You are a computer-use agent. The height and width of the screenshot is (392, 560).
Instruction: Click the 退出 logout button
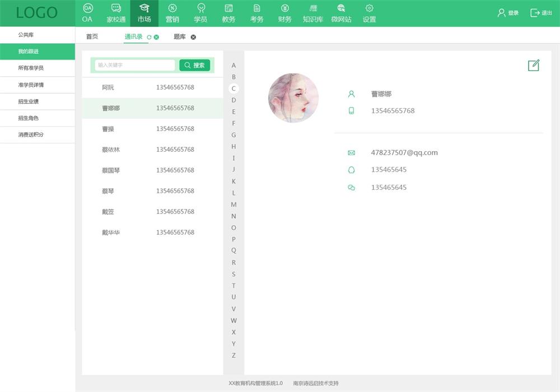point(541,13)
